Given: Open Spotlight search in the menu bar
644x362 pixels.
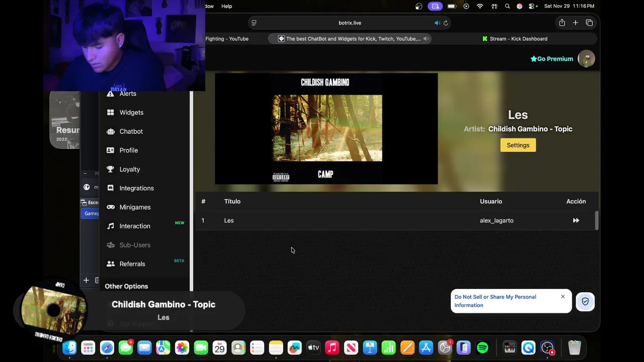Looking at the screenshot, I should click(x=507, y=6).
